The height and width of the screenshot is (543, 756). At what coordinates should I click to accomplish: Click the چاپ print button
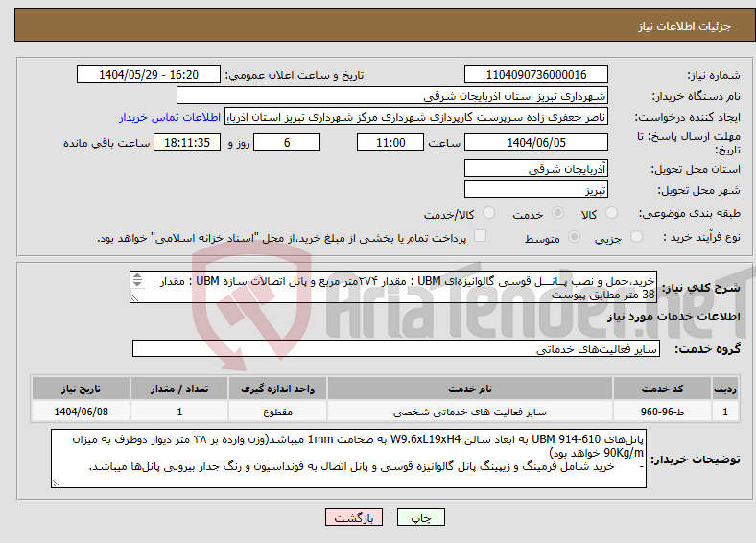coord(421,517)
